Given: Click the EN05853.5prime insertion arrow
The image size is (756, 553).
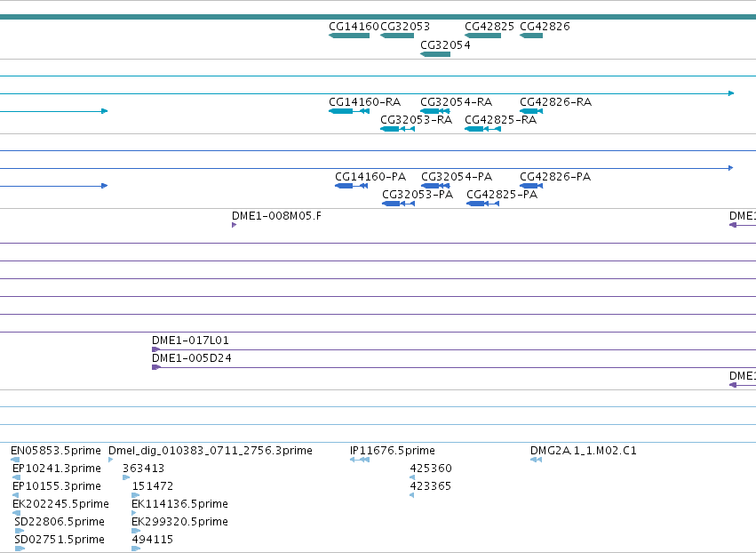Looking at the screenshot, I should (x=15, y=460).
